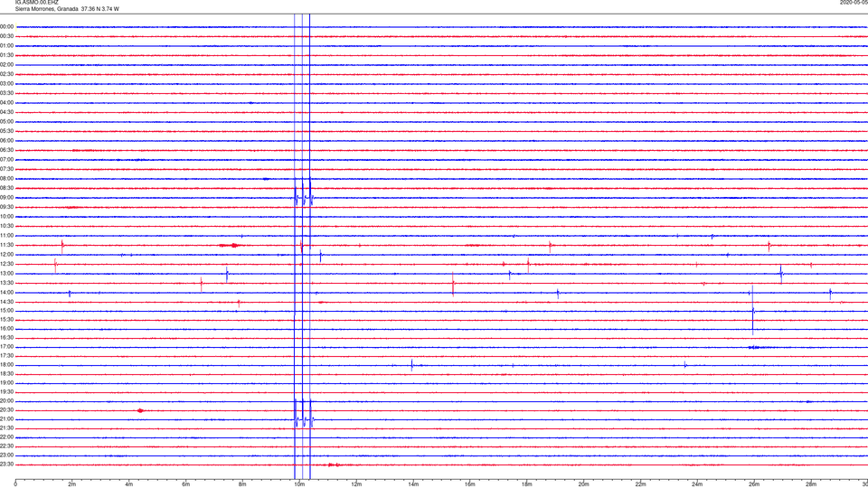This screenshot has width=868, height=488.
Task: Click the 09:00 row time label
Action: tap(6, 198)
